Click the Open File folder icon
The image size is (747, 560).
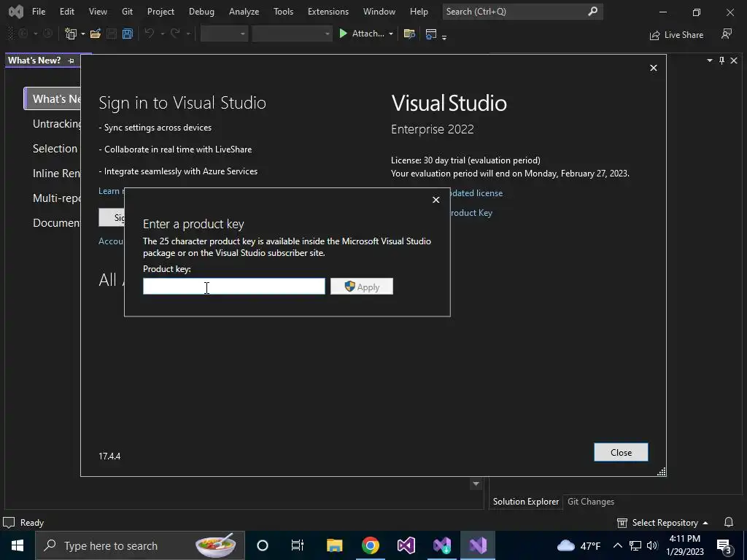click(x=96, y=34)
